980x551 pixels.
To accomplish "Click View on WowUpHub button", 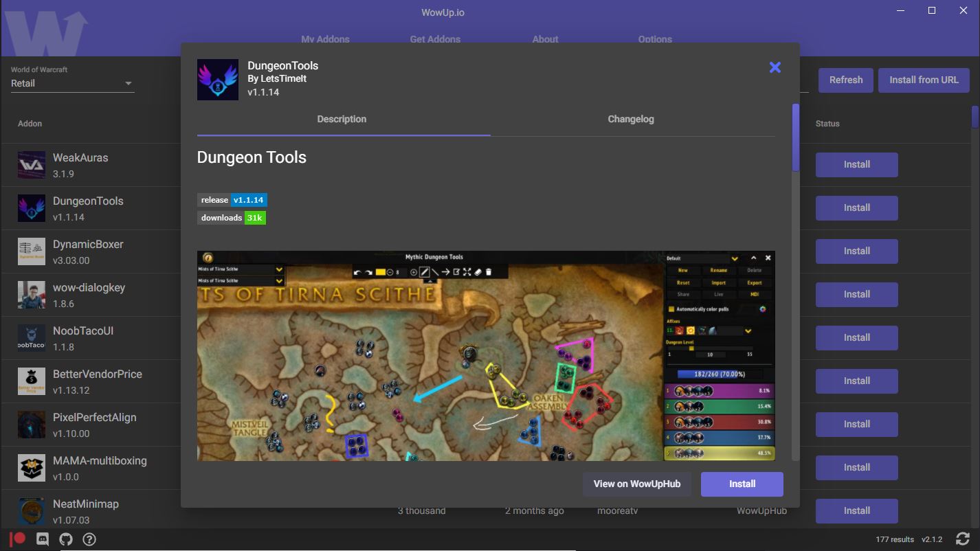I will coord(637,484).
